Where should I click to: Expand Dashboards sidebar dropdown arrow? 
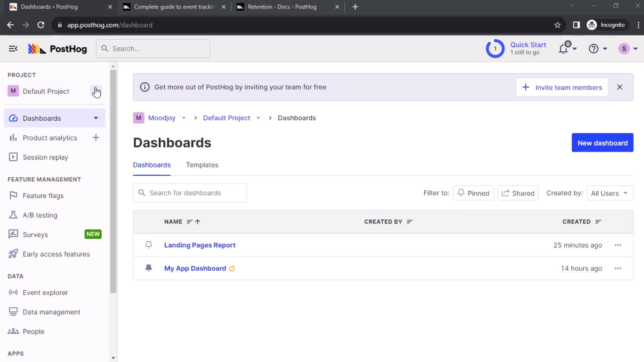pos(96,118)
